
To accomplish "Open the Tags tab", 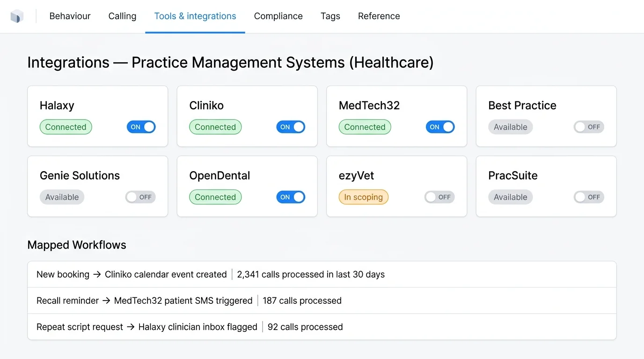I will coord(330,16).
